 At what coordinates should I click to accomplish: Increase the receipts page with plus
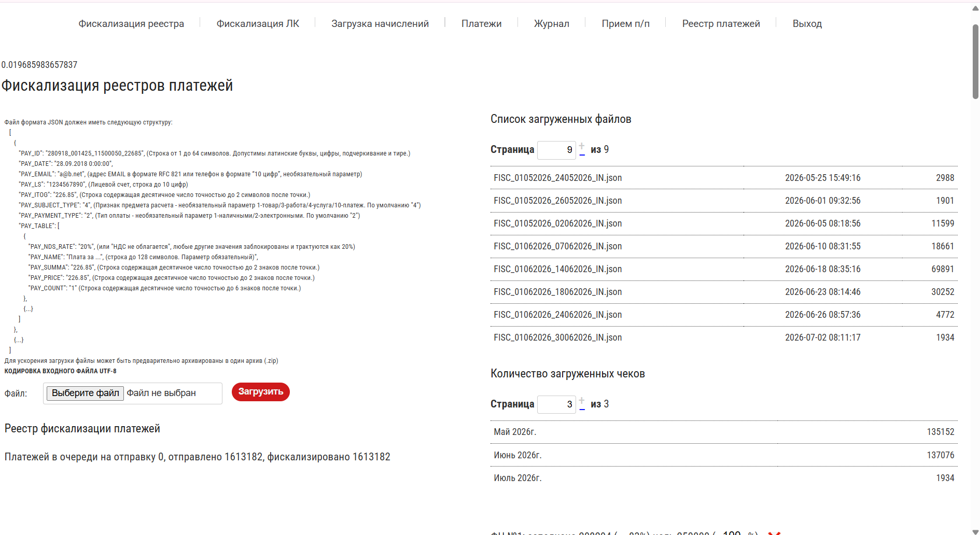tap(582, 400)
